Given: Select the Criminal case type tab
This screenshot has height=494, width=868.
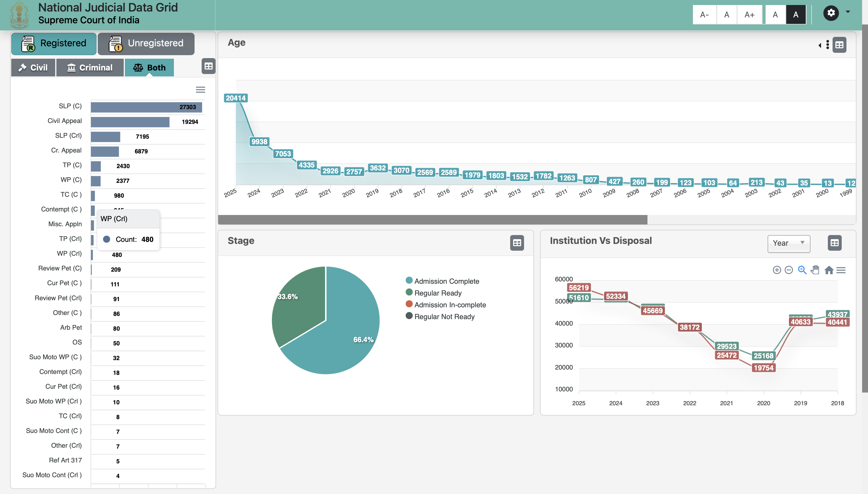Looking at the screenshot, I should 90,68.
